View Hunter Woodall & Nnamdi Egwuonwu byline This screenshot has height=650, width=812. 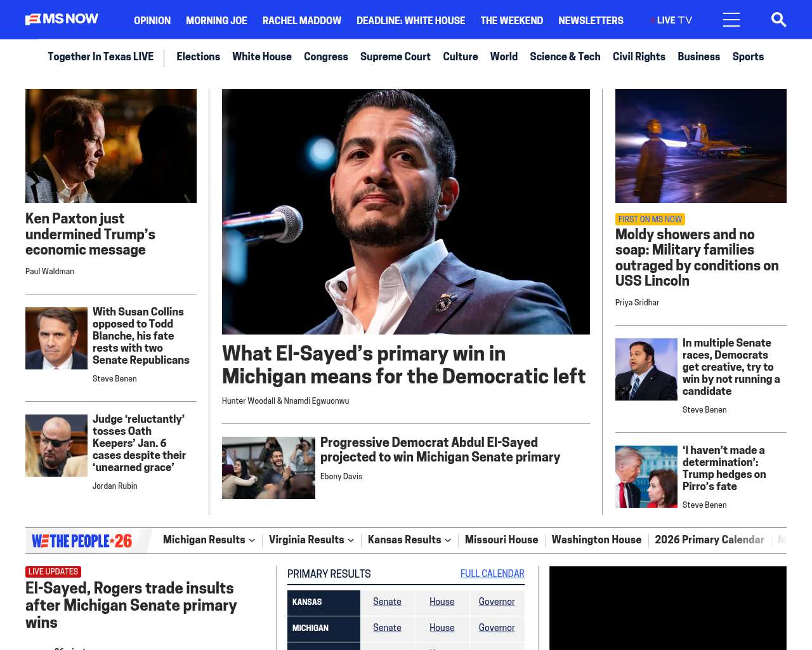[285, 401]
